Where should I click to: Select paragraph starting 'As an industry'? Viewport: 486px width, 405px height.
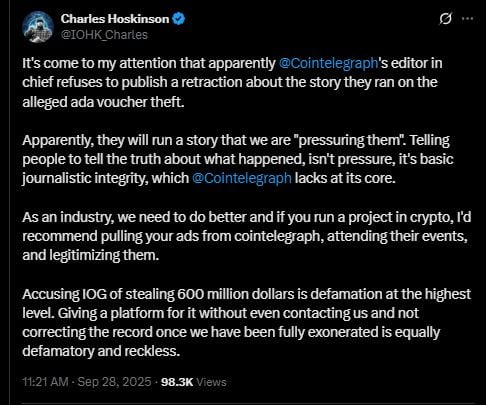[247, 236]
